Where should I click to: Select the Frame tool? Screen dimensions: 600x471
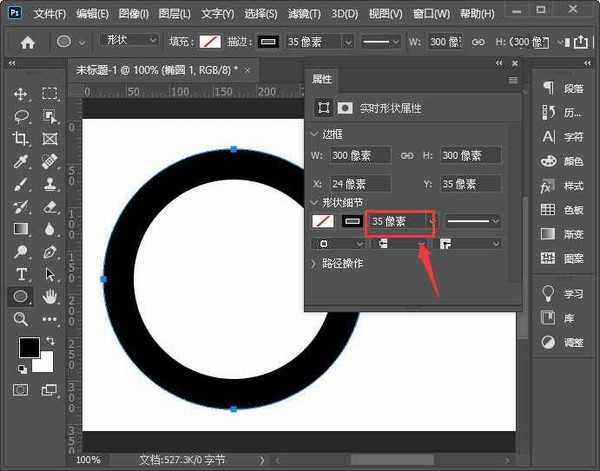point(50,139)
